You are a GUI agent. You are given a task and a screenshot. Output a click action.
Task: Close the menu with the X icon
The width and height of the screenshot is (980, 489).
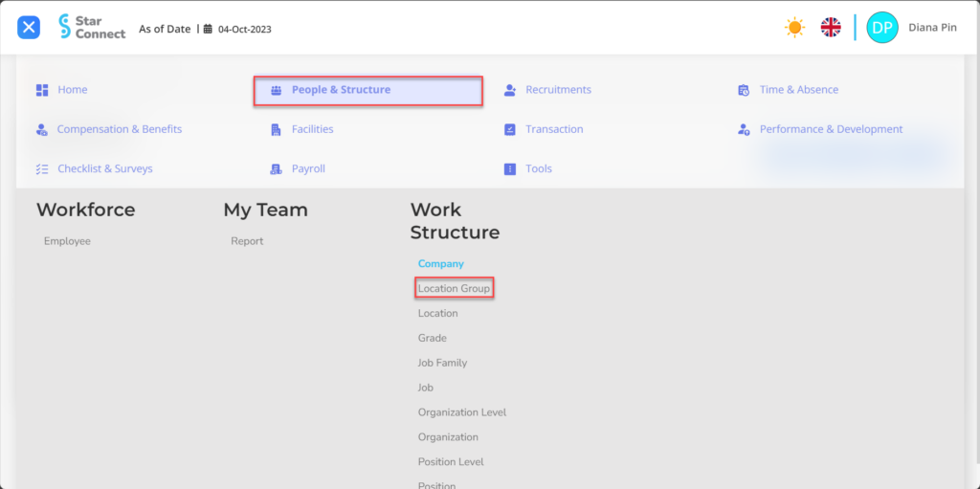[x=29, y=28]
